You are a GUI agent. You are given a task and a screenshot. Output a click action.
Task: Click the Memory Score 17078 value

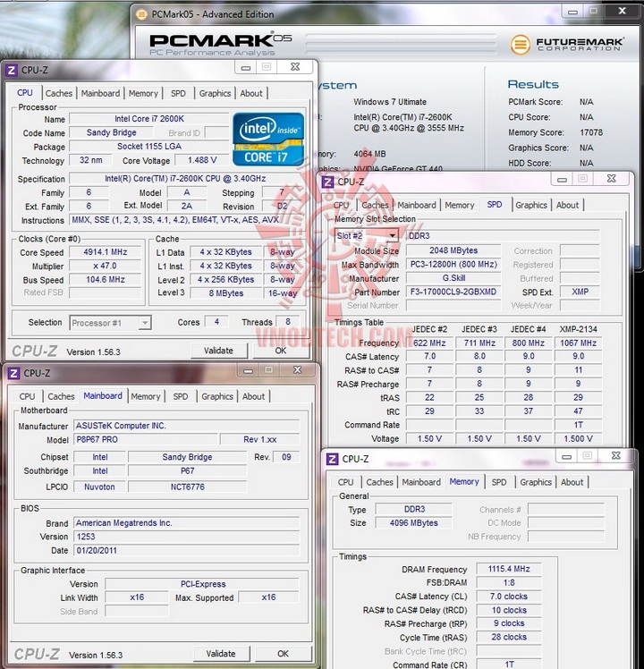(x=591, y=132)
